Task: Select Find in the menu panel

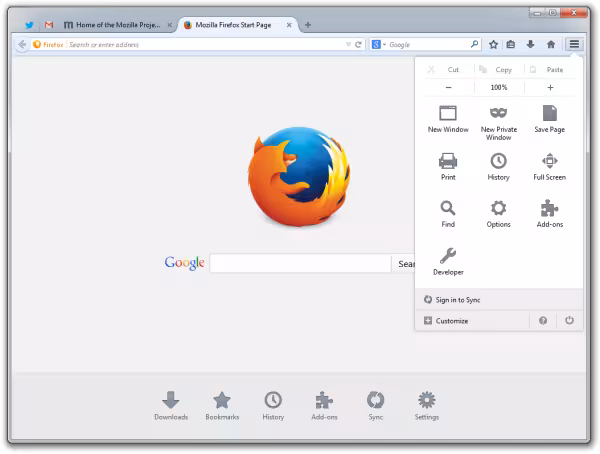Action: (448, 214)
